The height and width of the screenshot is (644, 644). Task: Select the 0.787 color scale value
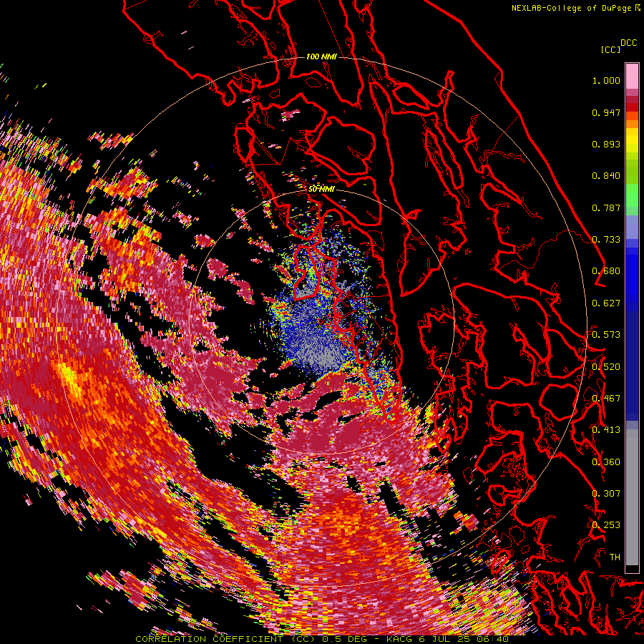click(x=606, y=208)
